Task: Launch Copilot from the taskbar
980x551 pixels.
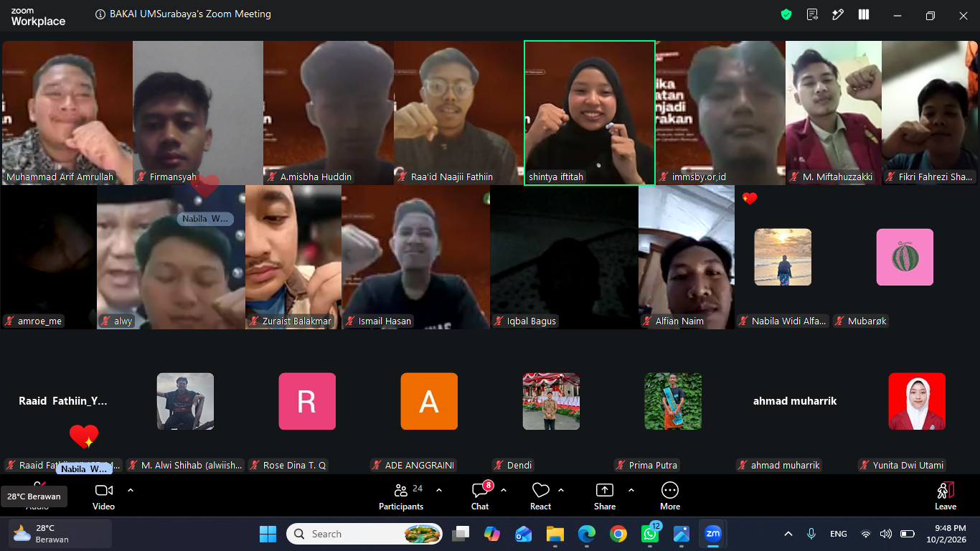Action: point(492,534)
